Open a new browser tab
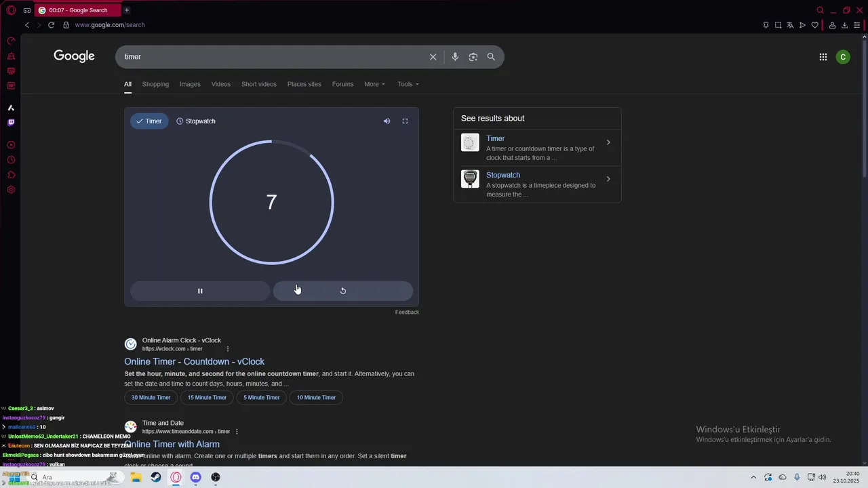868x488 pixels. (x=126, y=10)
